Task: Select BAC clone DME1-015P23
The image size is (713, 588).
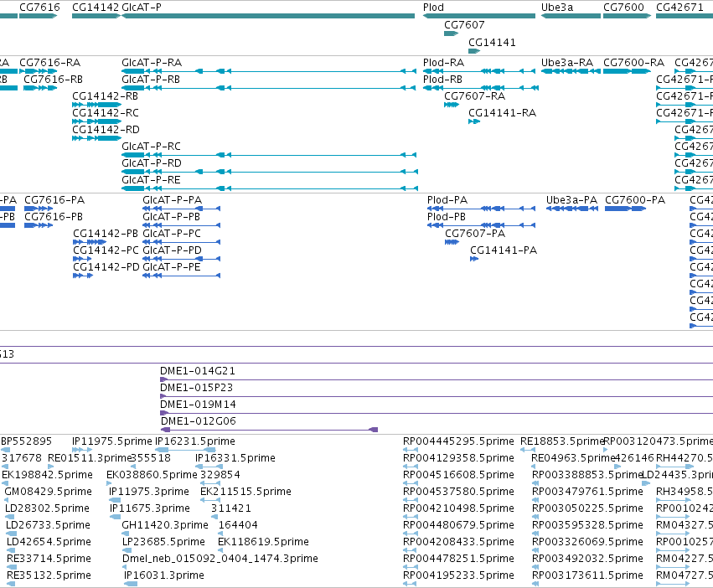Action: coord(437,396)
